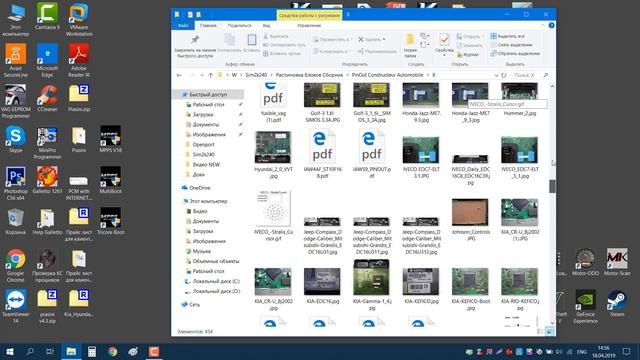The image size is (640, 360).
Task: Open the Управление picture tools tab
Action: pyautogui.click(x=309, y=26)
